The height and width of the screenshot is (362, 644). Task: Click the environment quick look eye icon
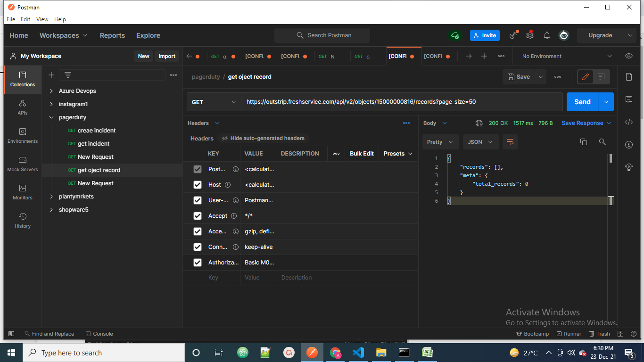629,56
